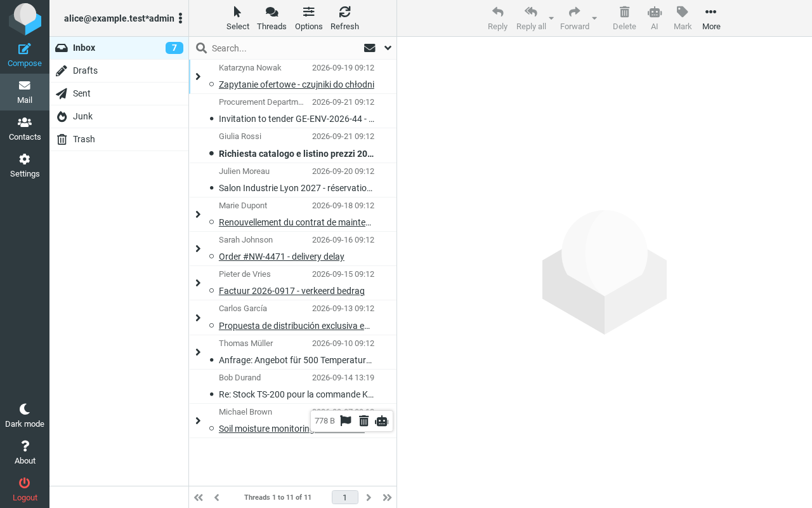812x508 pixels.
Task: Toggle read status circle on Sarah Johnson message
Action: pyautogui.click(x=211, y=257)
